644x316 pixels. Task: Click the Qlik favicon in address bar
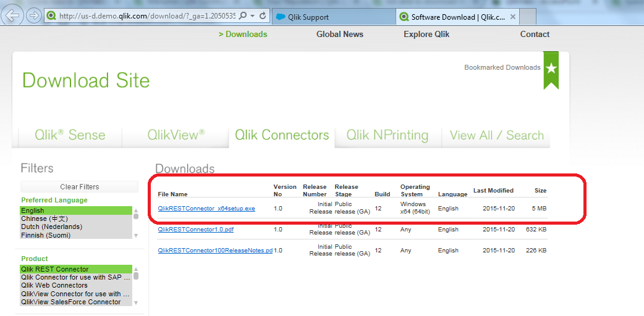coord(51,17)
